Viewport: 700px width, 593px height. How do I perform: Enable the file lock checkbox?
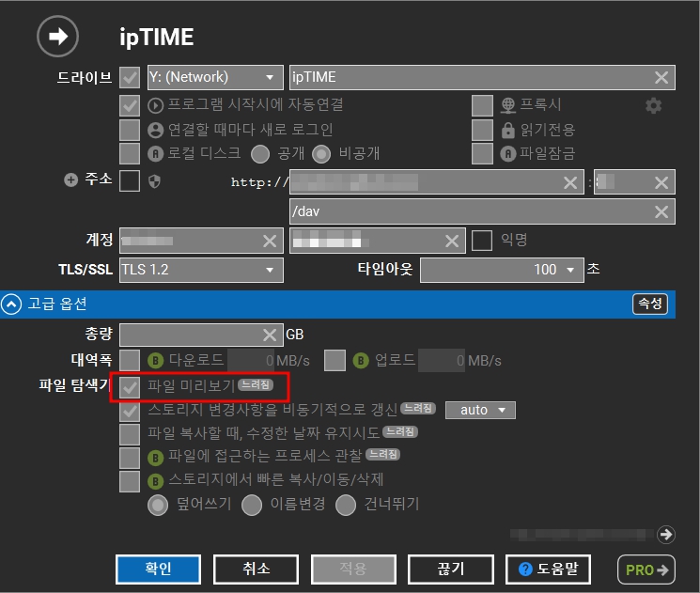(x=482, y=153)
